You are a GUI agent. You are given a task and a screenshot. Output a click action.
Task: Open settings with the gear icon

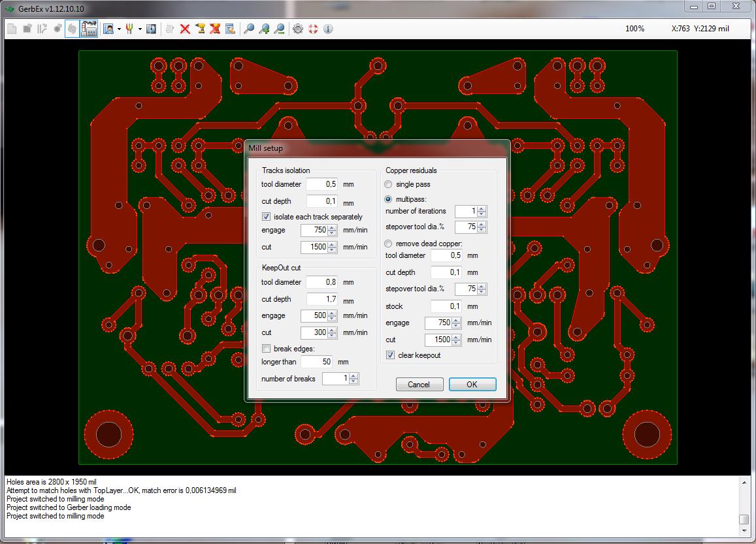click(x=298, y=29)
